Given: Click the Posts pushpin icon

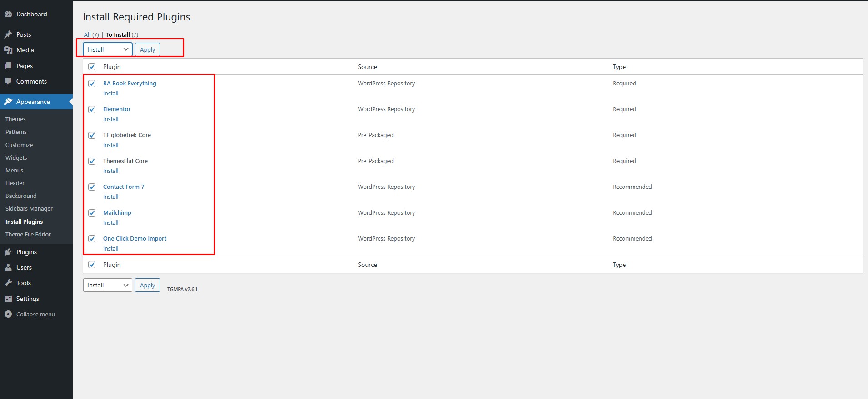Looking at the screenshot, I should tap(8, 34).
